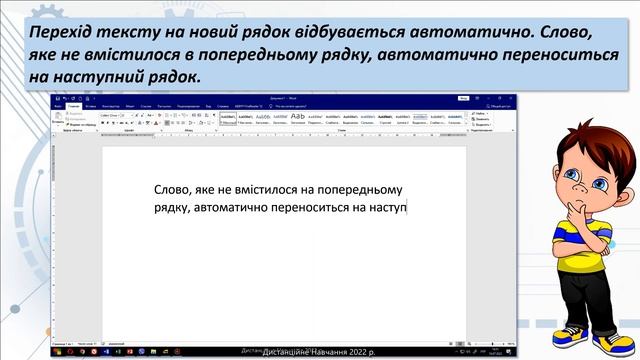
Task: Toggle bold formatting
Action: (102, 123)
